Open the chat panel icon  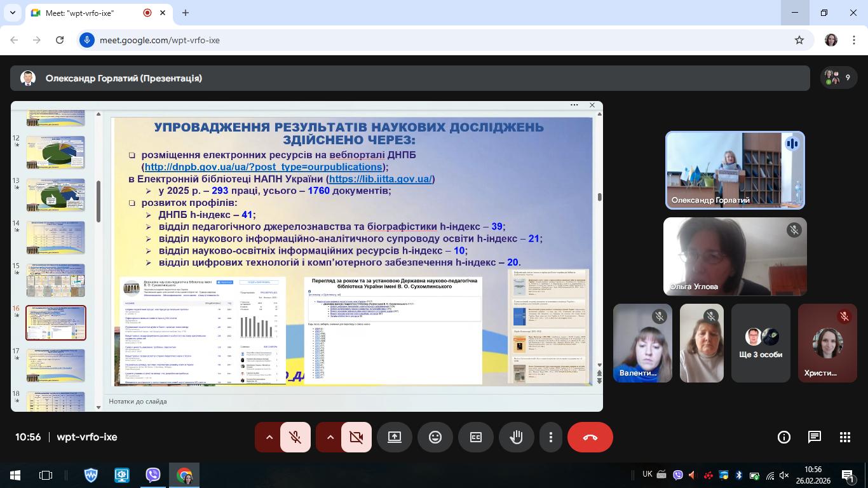point(814,437)
